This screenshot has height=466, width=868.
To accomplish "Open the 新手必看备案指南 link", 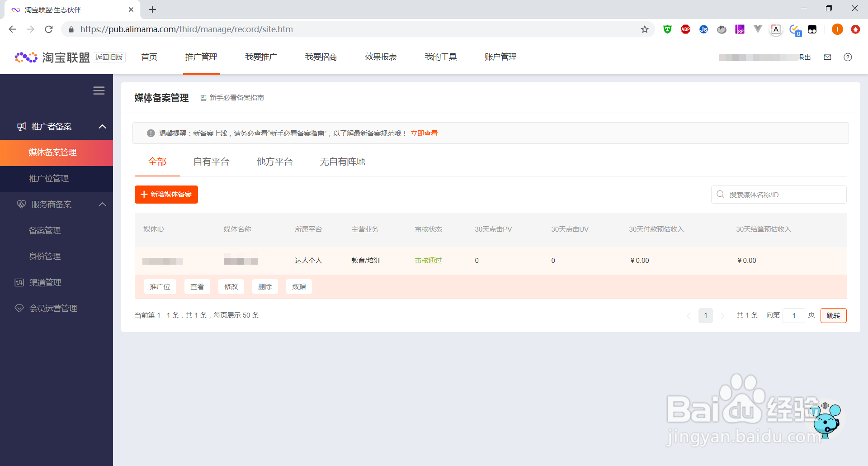I will pos(236,97).
